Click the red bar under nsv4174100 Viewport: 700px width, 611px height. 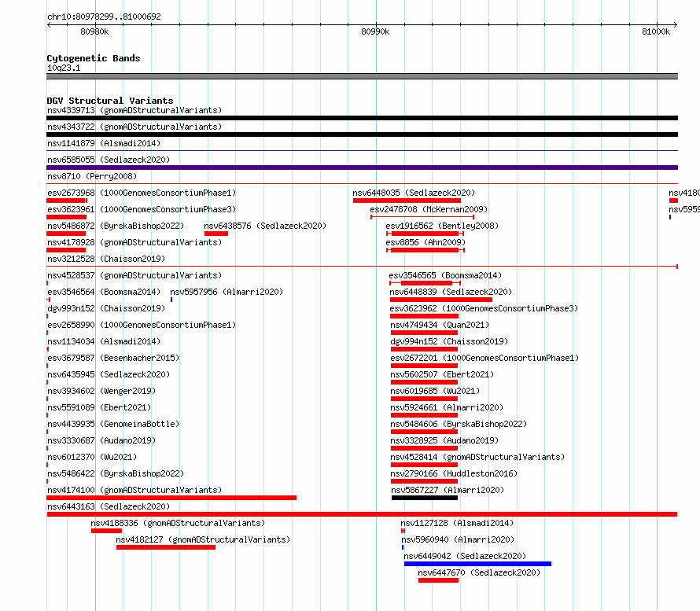tap(171, 498)
